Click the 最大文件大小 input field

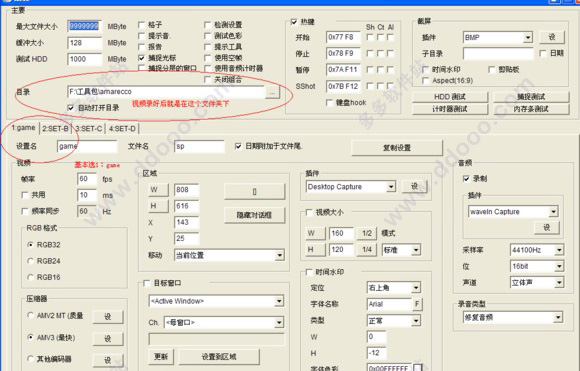(85, 26)
